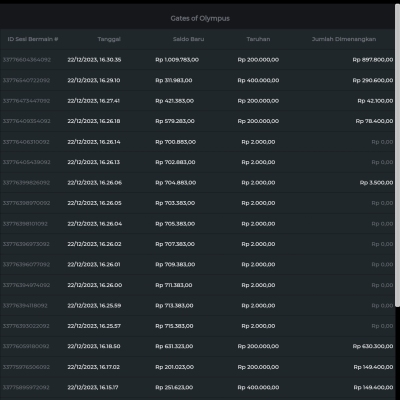Select date 22/12/2023, 16.26.14
Image resolution: width=400 pixels, height=400 pixels.
pos(94,142)
